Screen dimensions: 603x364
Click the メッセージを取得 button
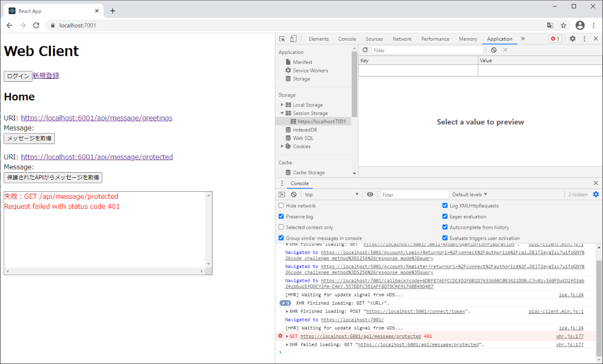click(29, 139)
